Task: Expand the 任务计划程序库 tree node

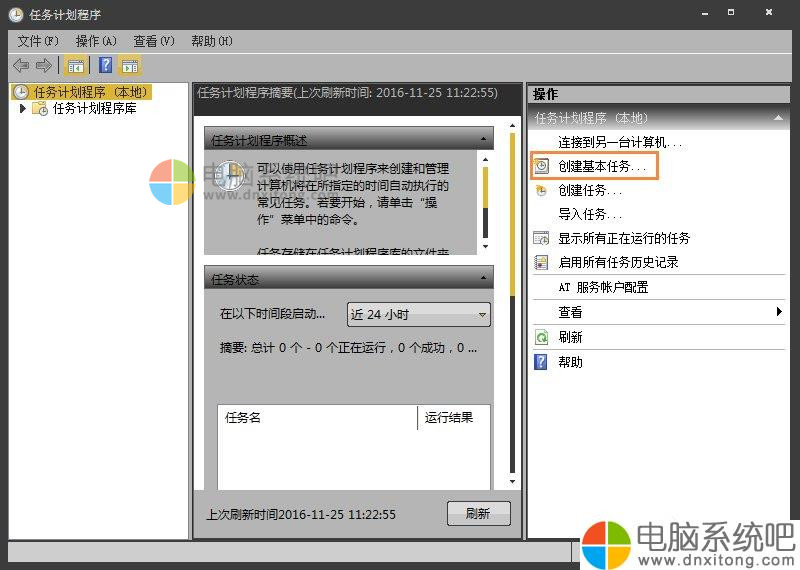Action: 24,109
